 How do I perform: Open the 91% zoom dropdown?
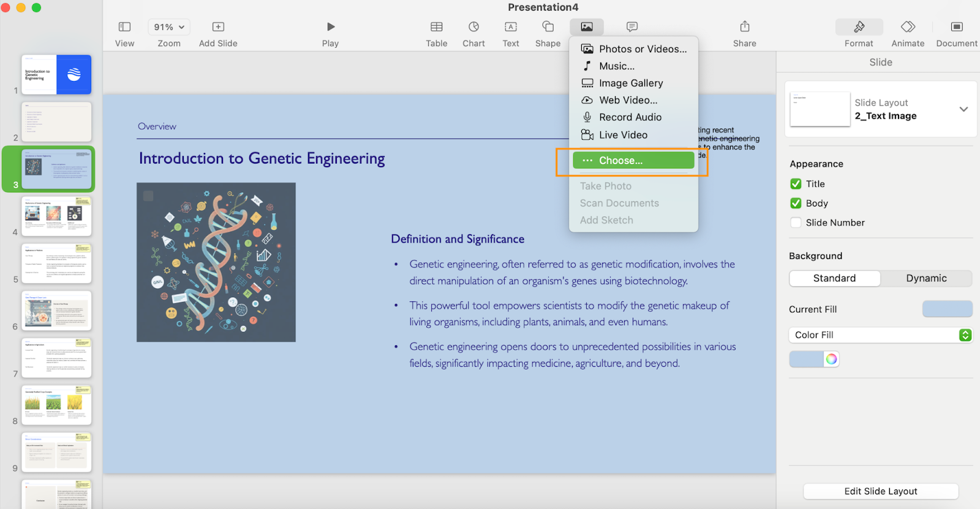[168, 27]
